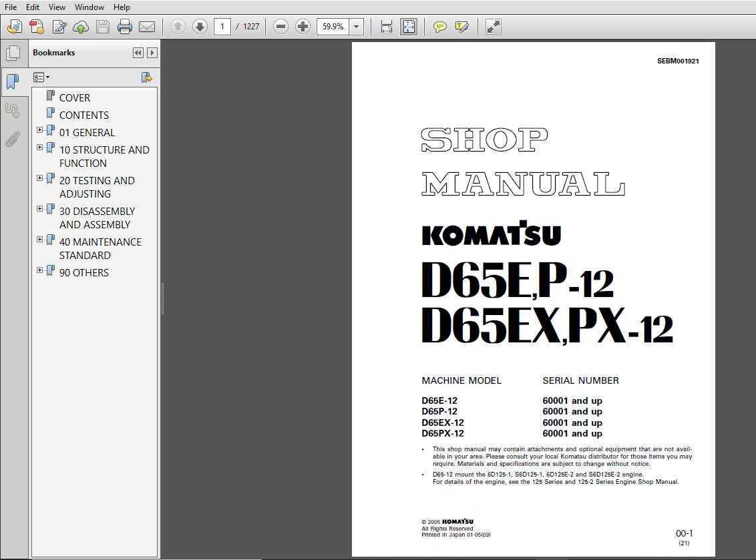Expand the 40 MAINTENANCE STANDARD bookmark
This screenshot has height=560, width=756.
(39, 240)
